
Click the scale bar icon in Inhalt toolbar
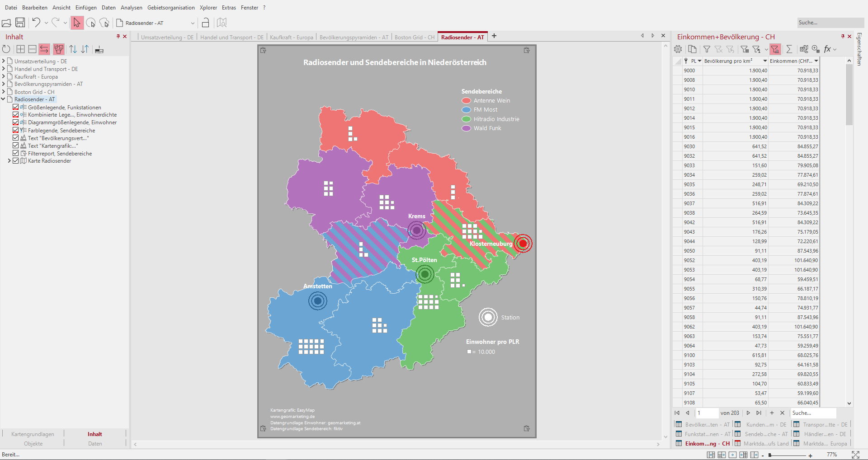(x=99, y=50)
